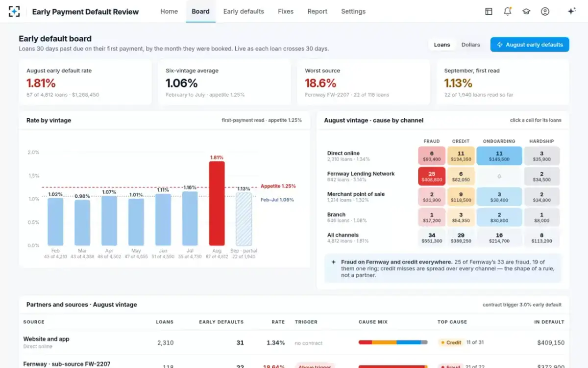Open the September, first read card
This screenshot has width=588, height=368.
point(503,82)
